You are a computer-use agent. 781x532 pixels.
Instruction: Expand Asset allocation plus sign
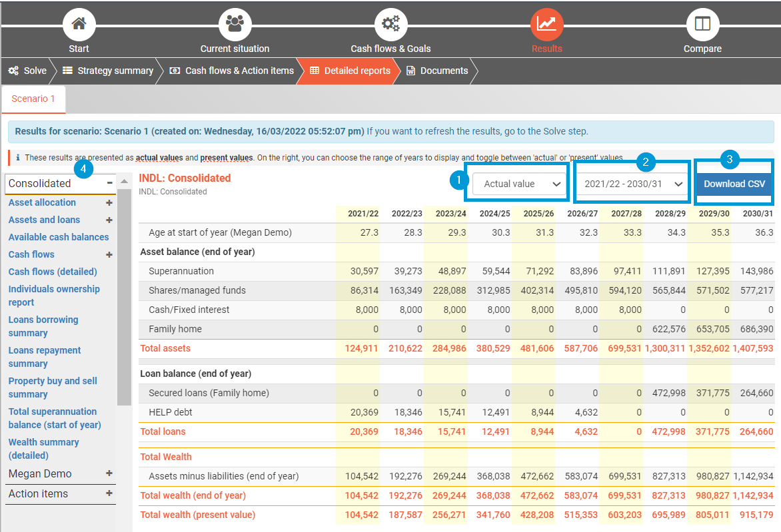point(109,202)
